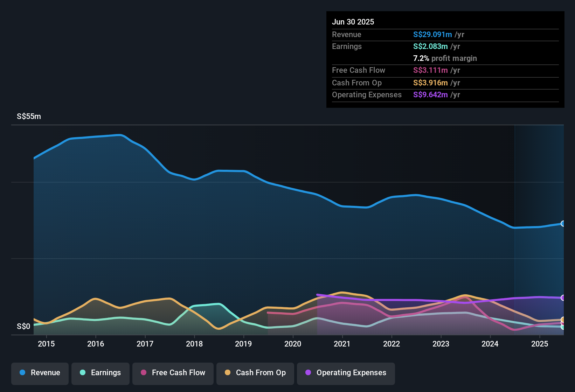The image size is (575, 392).
Task: Click the teal Earnings legend dot
Action: tap(83, 372)
